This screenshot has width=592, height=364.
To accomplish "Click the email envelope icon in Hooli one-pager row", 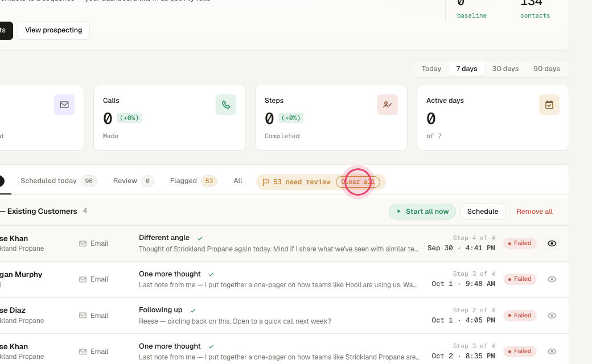I will pos(83,279).
